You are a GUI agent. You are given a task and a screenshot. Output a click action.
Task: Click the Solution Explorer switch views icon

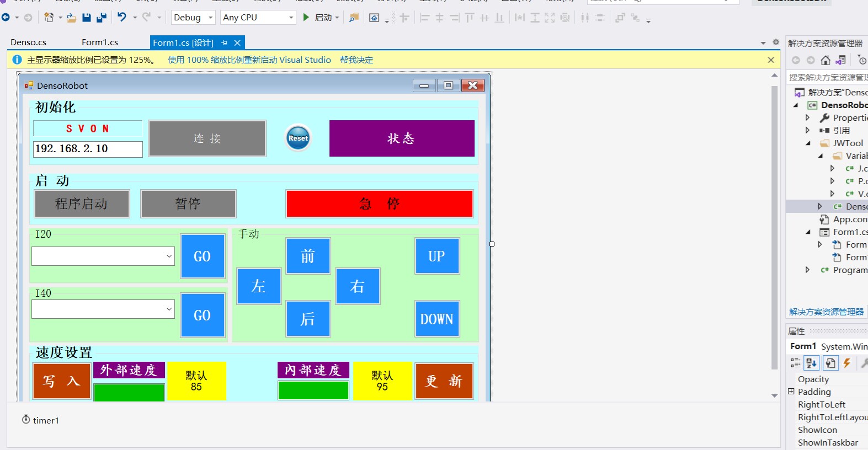point(841,60)
